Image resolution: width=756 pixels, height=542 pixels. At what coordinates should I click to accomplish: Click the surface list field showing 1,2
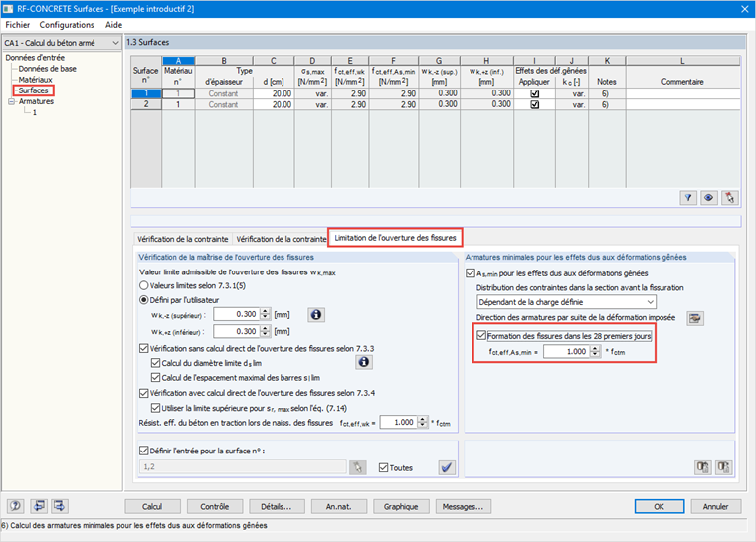click(x=243, y=467)
